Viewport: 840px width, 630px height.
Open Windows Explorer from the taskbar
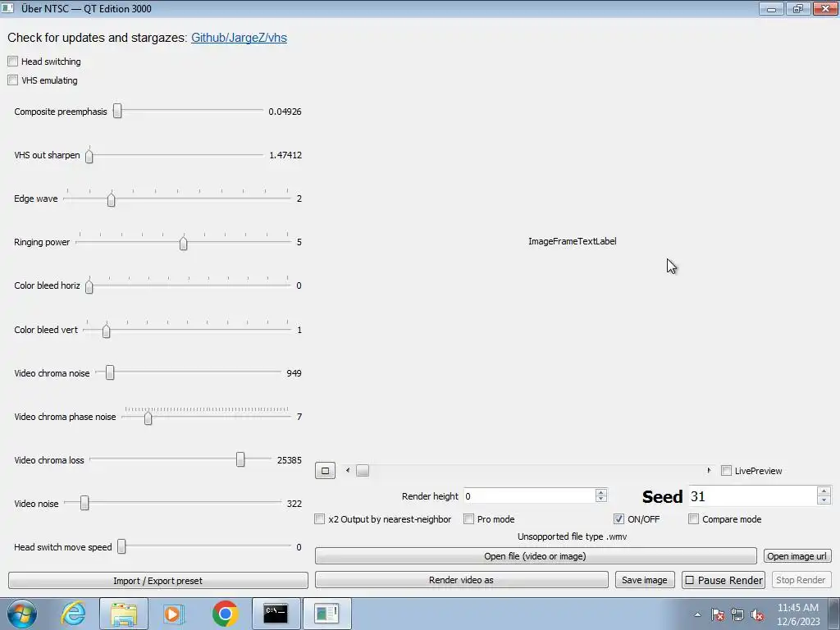124,614
